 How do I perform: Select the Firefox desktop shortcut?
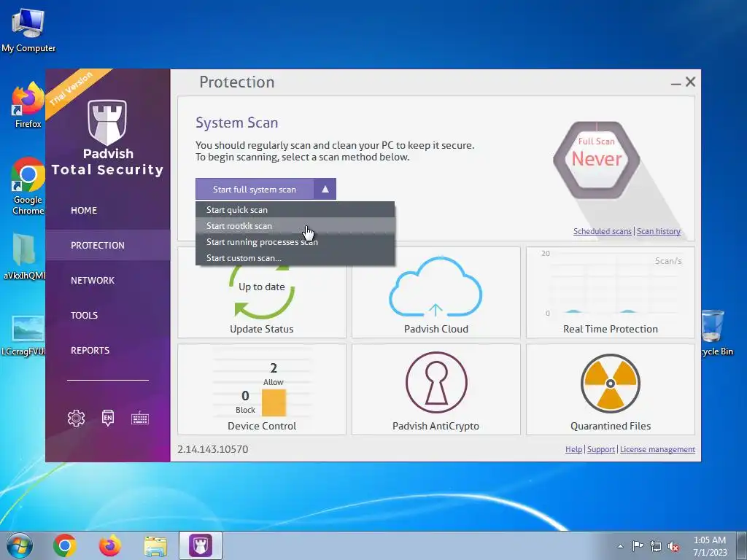pyautogui.click(x=28, y=105)
